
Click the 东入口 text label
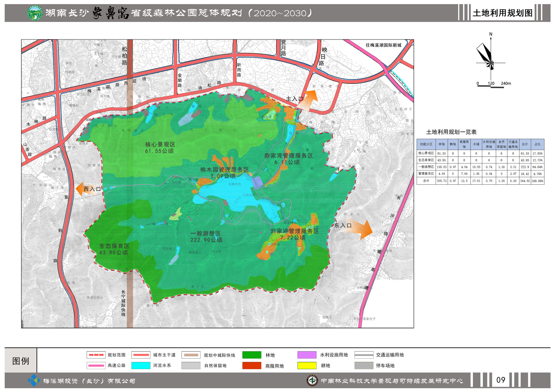click(343, 226)
